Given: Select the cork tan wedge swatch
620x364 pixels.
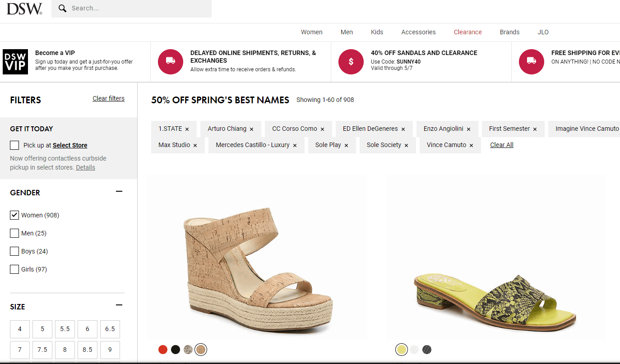Looking at the screenshot, I should tap(201, 350).
